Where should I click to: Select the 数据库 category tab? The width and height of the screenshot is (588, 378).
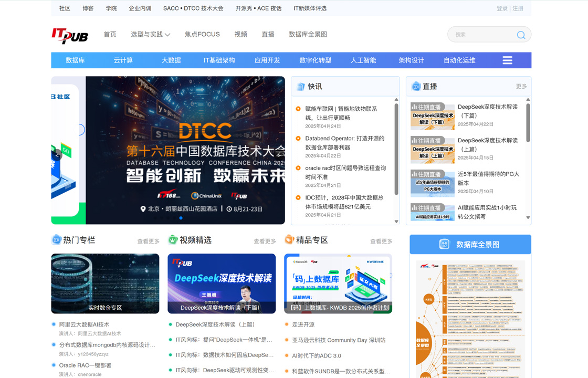click(75, 60)
